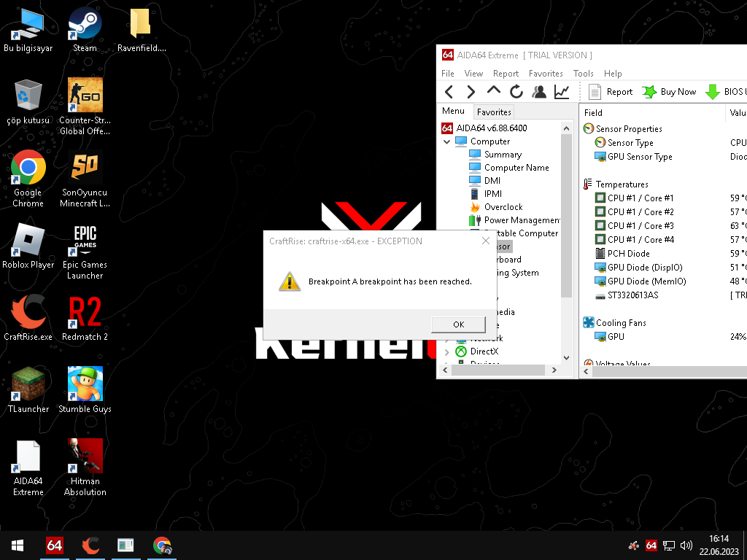The image size is (747, 560).
Task: Click the Epic Games Launcher icon
Action: [85, 252]
